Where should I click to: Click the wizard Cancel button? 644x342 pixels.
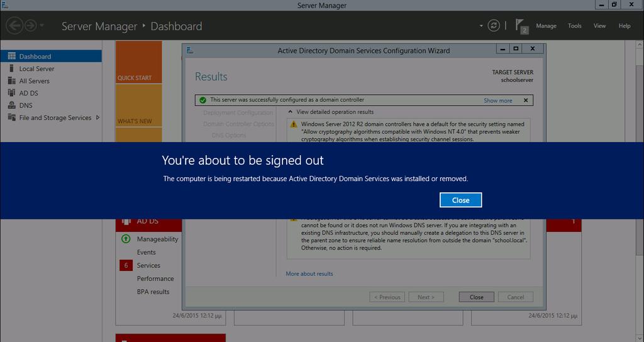click(516, 297)
